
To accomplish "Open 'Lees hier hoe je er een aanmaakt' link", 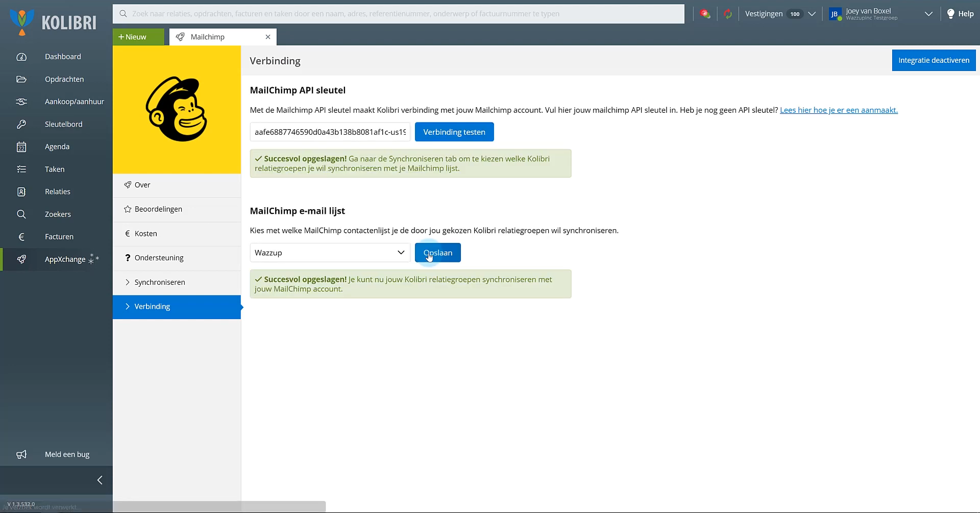I will click(x=839, y=110).
